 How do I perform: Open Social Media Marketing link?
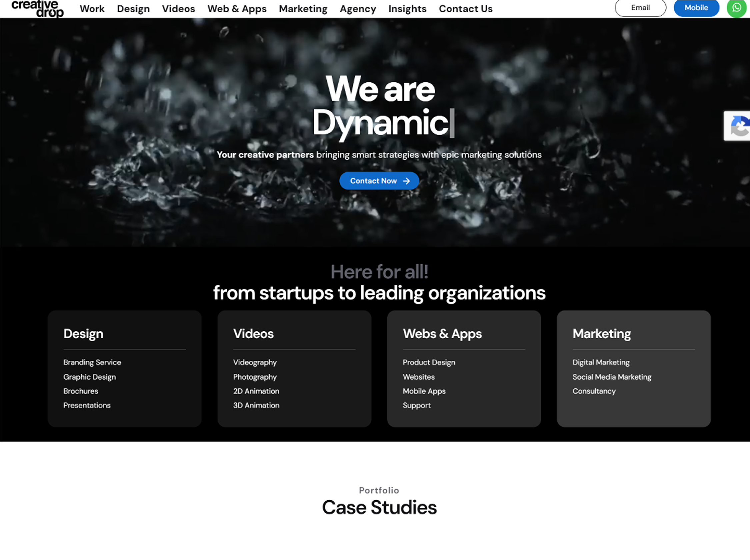(x=612, y=377)
